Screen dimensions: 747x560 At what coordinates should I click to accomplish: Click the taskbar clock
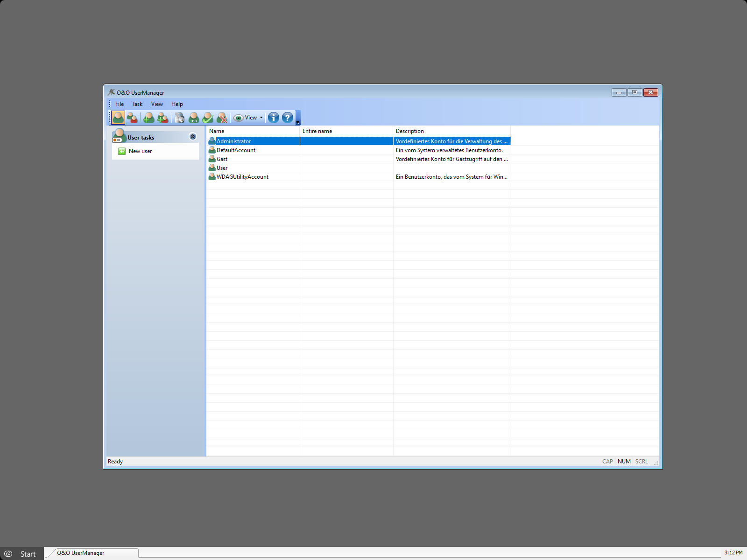pos(733,553)
